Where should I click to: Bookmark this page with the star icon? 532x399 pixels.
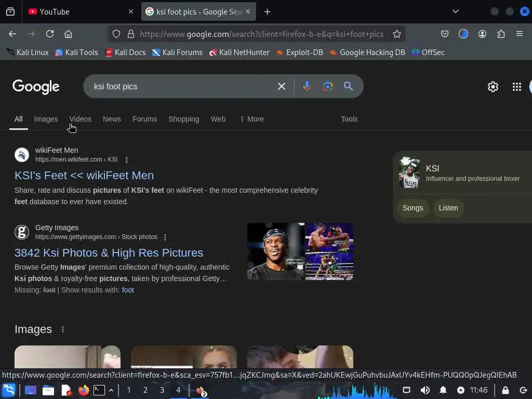[x=396, y=34]
